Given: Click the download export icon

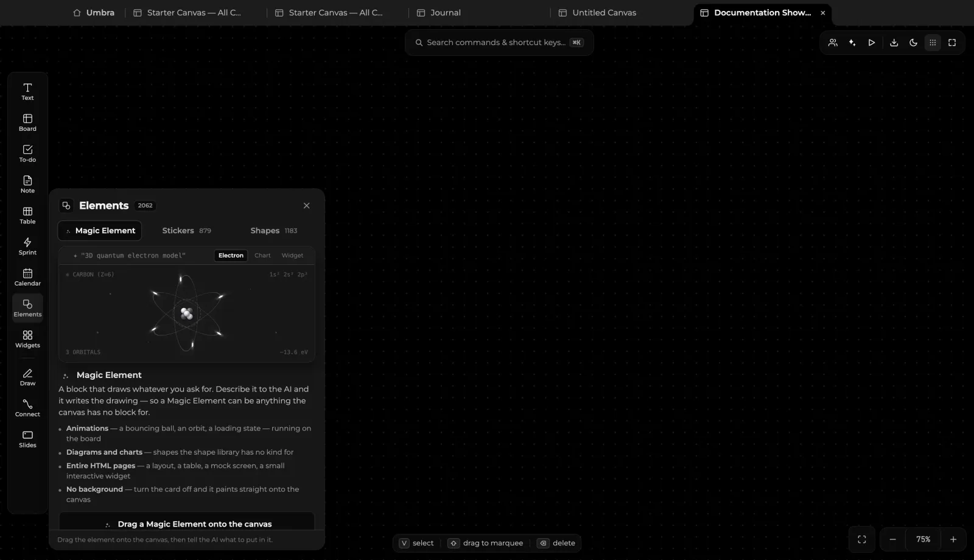Looking at the screenshot, I should click(x=894, y=43).
